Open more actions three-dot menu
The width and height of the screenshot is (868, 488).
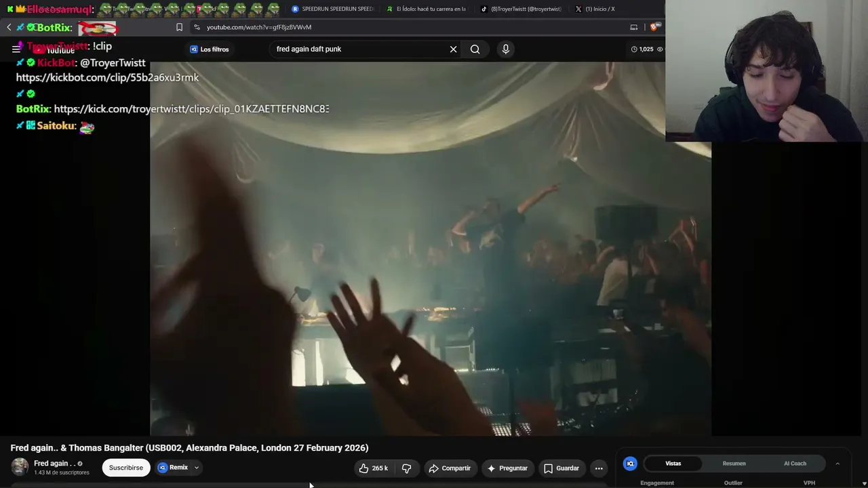[x=599, y=468]
